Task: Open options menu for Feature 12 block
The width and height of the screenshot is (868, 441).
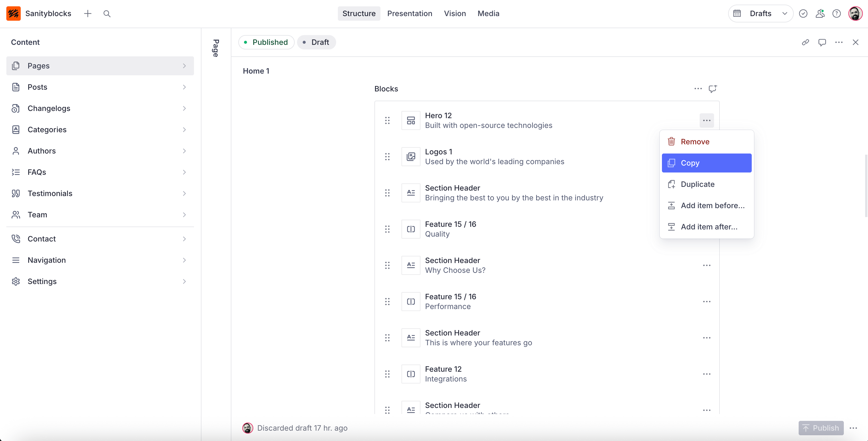Action: [707, 374]
